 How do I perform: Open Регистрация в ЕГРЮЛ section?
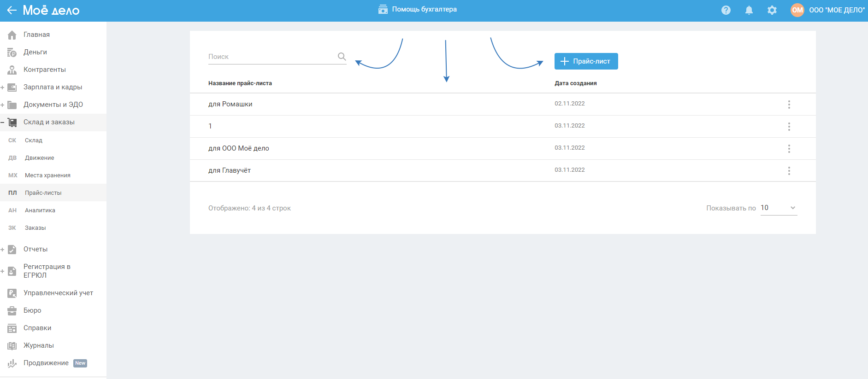(47, 271)
